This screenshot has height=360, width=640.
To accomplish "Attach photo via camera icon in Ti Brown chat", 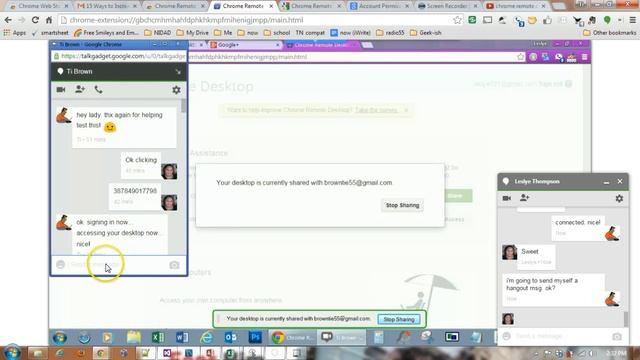I will [x=174, y=265].
